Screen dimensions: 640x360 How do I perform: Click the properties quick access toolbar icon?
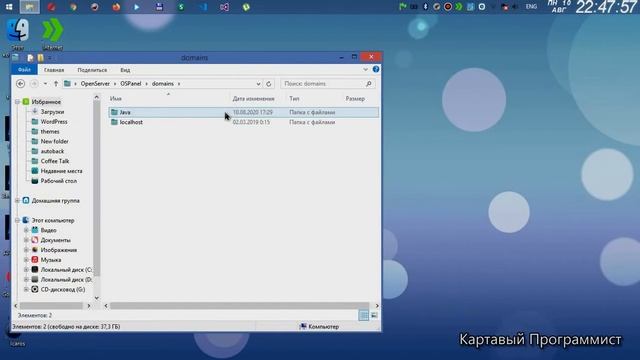point(30,58)
